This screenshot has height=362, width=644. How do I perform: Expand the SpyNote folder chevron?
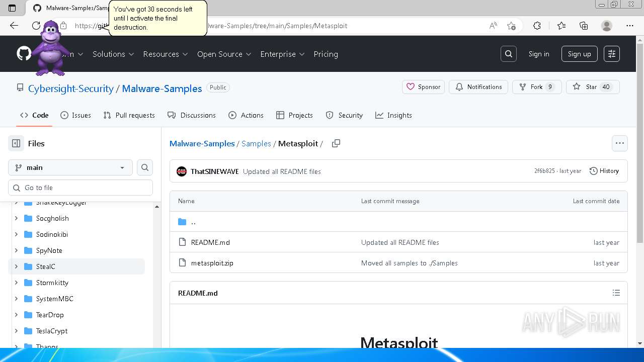[16, 250]
